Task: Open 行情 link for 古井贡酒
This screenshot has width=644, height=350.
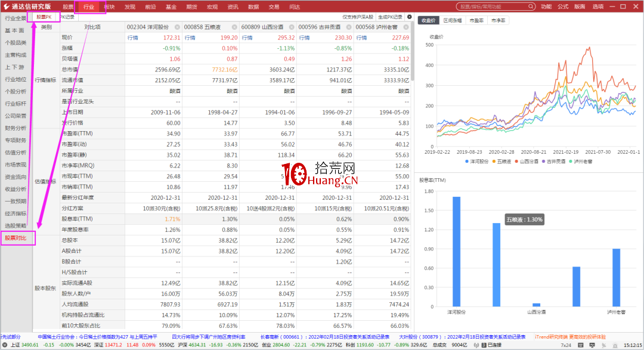Action: click(304, 38)
